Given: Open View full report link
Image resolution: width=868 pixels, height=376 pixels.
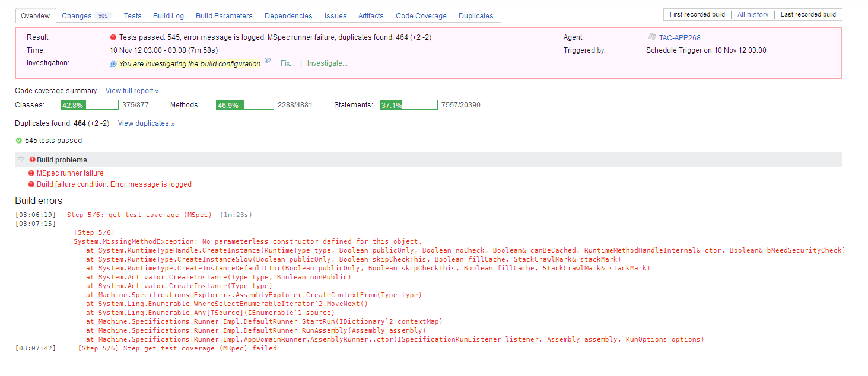Looking at the screenshot, I should (132, 91).
